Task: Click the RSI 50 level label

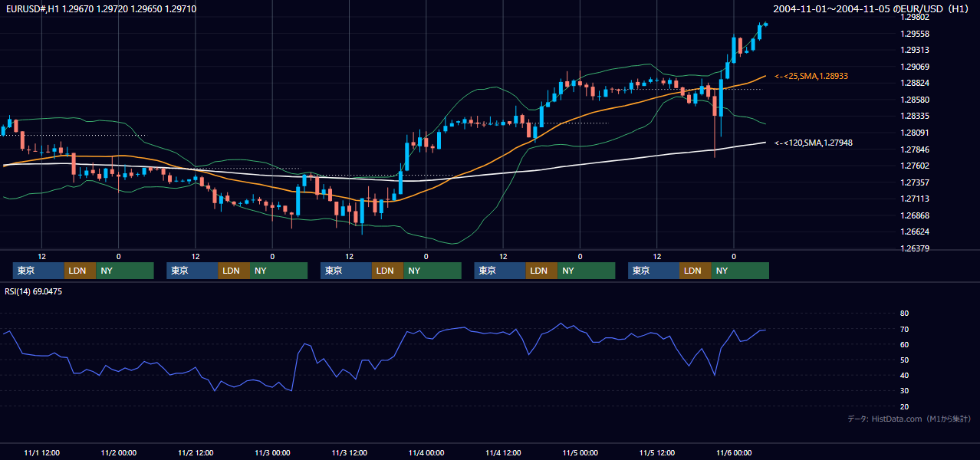Action: [x=904, y=360]
